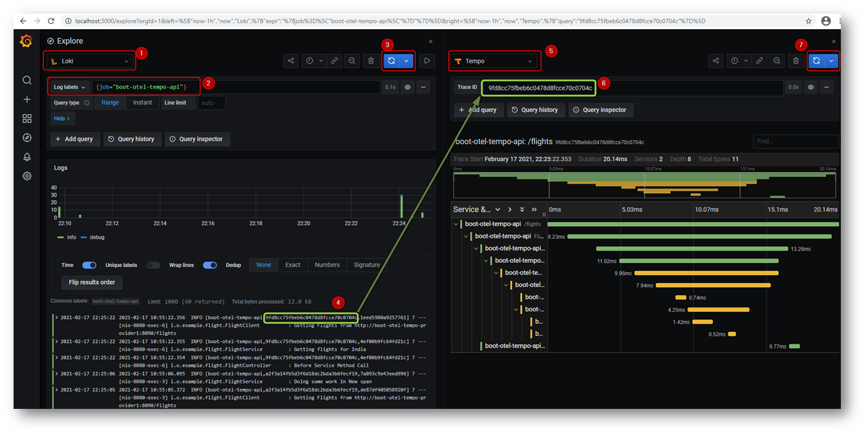Select Range query type
The height and width of the screenshot is (436, 868).
pos(110,103)
